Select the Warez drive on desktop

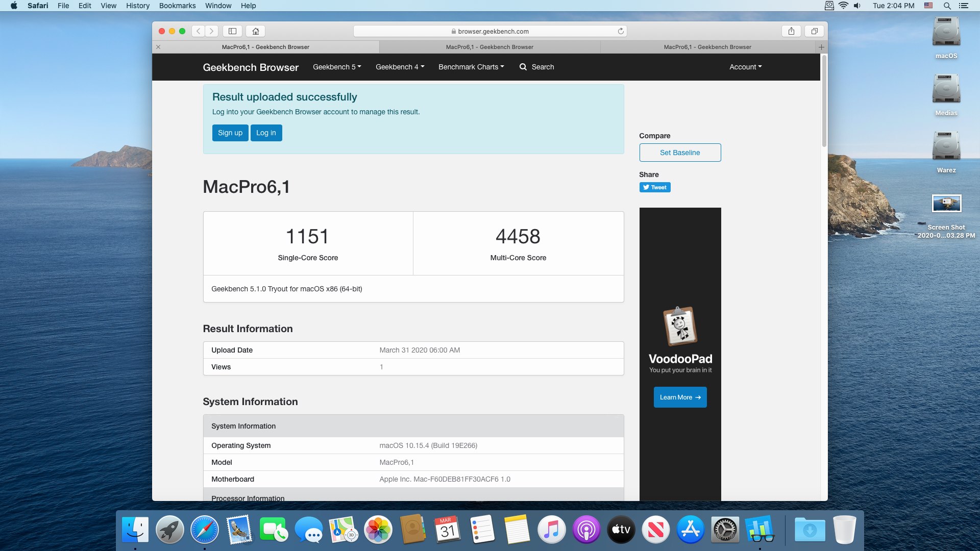point(946,146)
